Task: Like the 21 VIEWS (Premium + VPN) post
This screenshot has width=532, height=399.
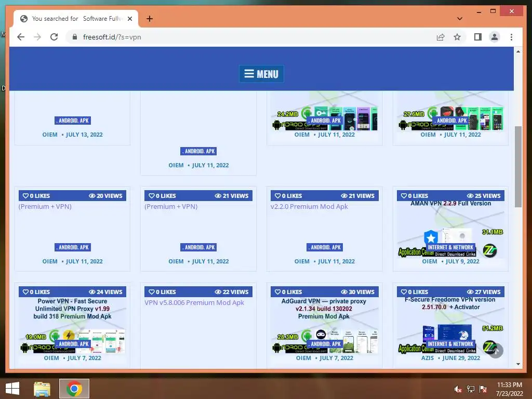Action: point(162,196)
